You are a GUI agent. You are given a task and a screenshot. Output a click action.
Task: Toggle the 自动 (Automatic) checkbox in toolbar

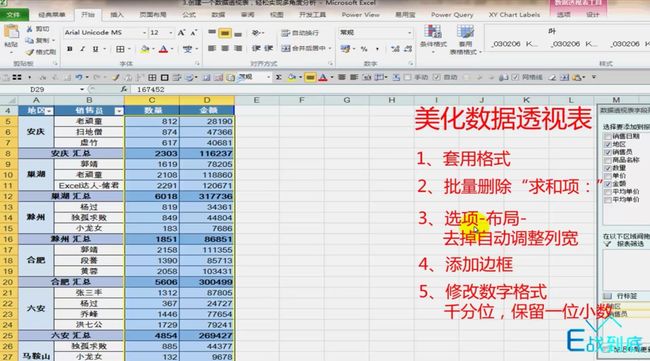[437, 77]
